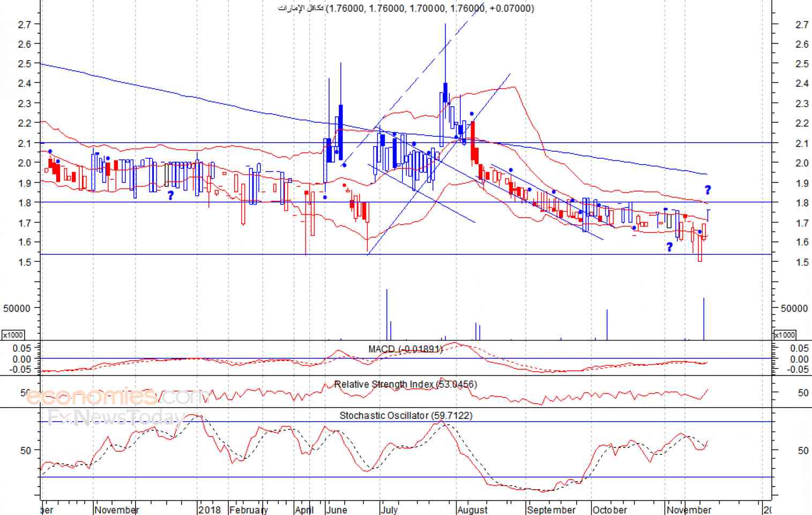Select the June label on the time axis
Screen dimensions: 812x515
(337, 509)
